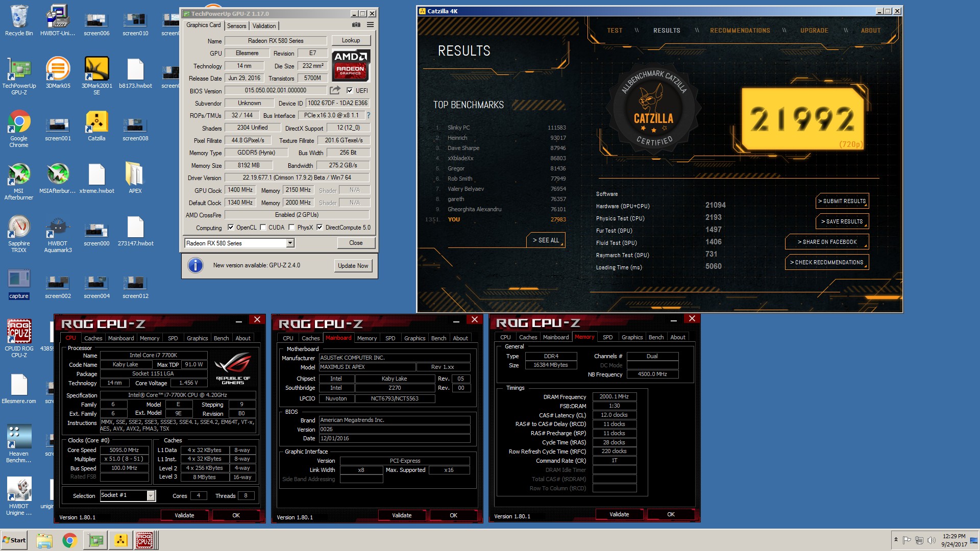The width and height of the screenshot is (980, 551).
Task: Click the Core Speed 5095.0 MHz value
Action: [124, 450]
